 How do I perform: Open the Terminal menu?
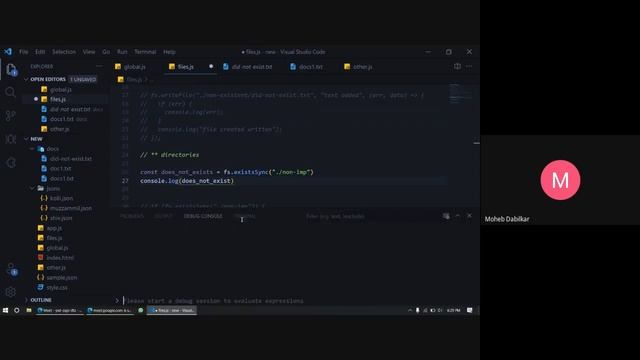(x=145, y=52)
